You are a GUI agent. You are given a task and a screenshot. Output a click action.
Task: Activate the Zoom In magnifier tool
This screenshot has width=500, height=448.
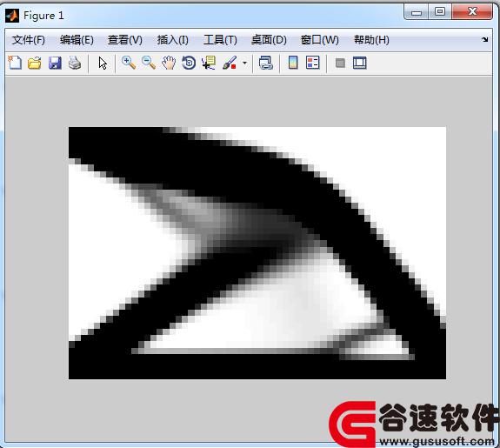pyautogui.click(x=129, y=63)
